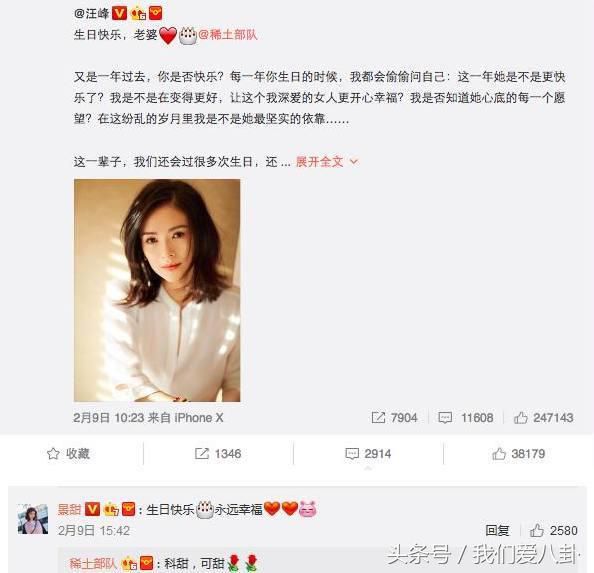The image size is (594, 573).
Task: Open comments tab showing 2914
Action: tap(368, 453)
